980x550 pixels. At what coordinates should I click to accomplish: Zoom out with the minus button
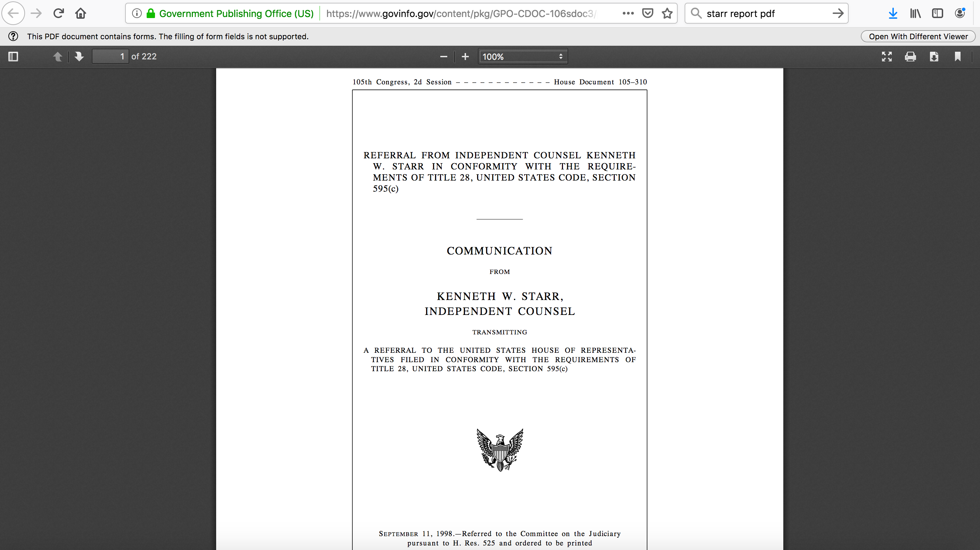pyautogui.click(x=443, y=57)
